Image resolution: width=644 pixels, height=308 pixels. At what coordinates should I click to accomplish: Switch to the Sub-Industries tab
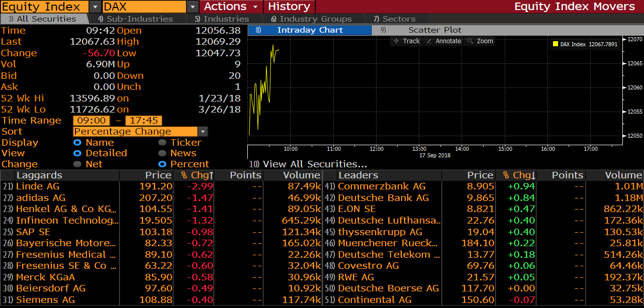tap(135, 19)
